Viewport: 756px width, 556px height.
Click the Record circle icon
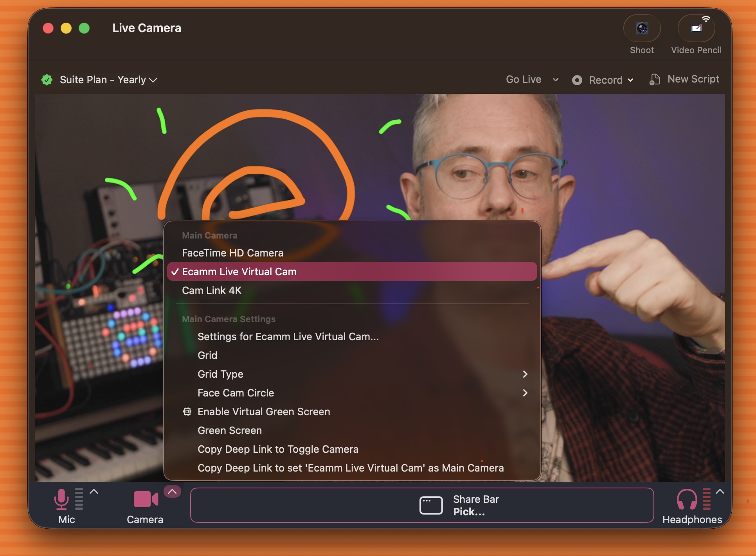[x=577, y=80]
